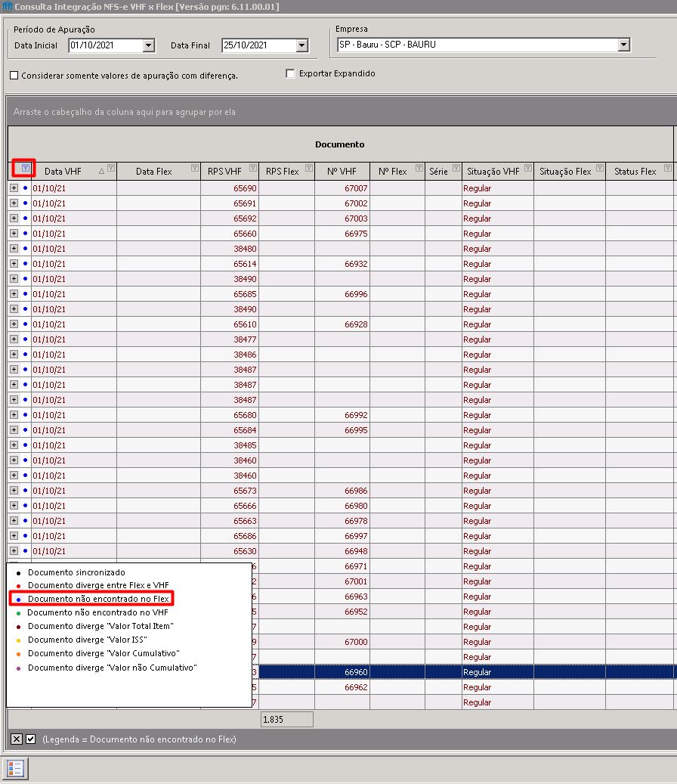The image size is (677, 784).
Task: Click the filter icon on Série column
Action: (456, 168)
